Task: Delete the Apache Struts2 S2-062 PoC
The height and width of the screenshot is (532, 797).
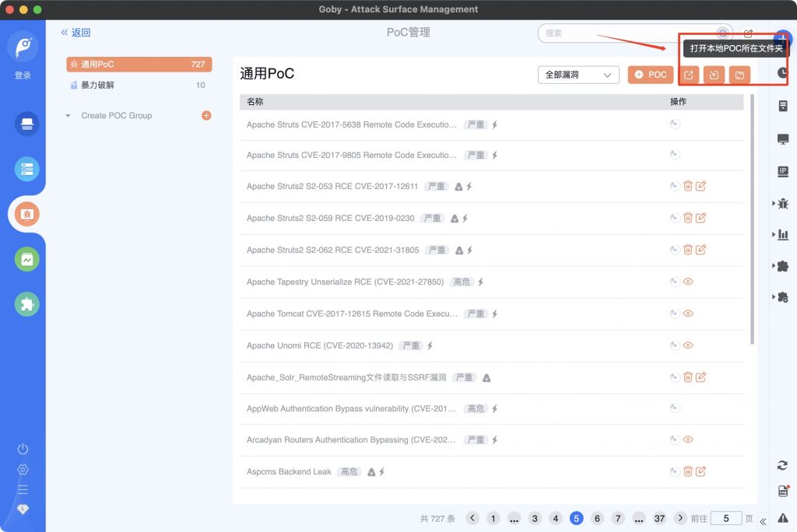Action: point(688,250)
